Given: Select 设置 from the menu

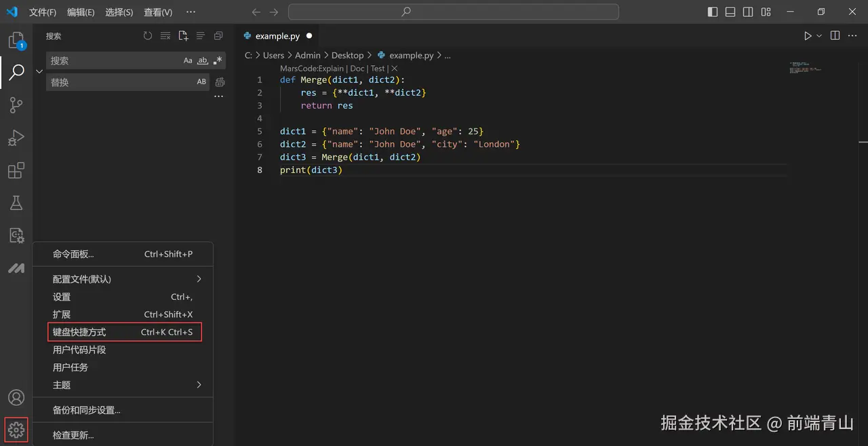Looking at the screenshot, I should [123, 297].
